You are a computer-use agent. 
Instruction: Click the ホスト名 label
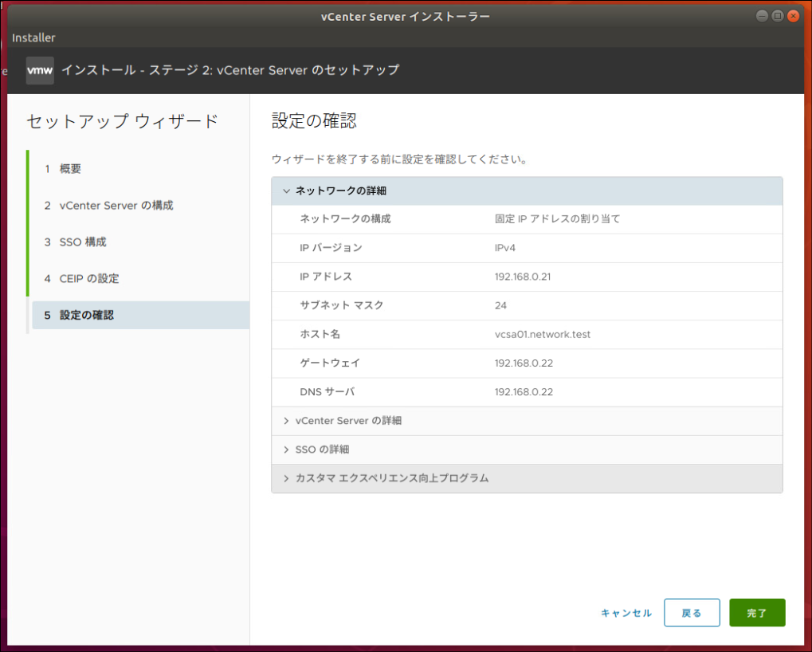click(320, 335)
